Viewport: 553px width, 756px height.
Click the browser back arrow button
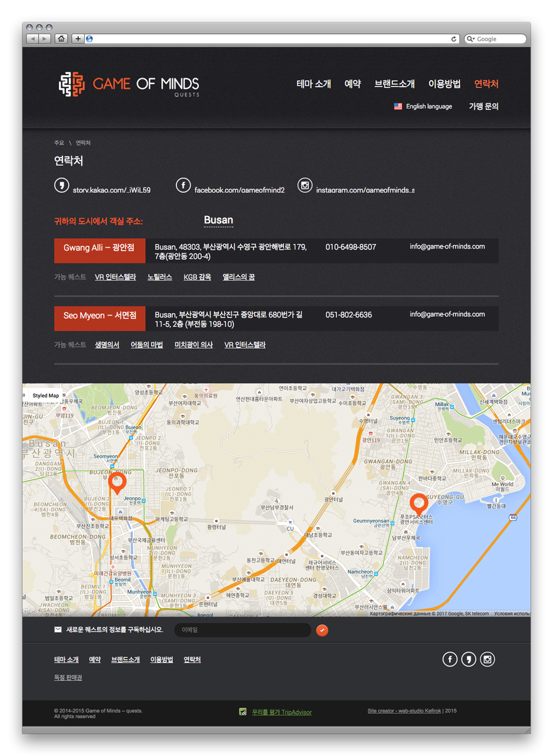(32, 39)
